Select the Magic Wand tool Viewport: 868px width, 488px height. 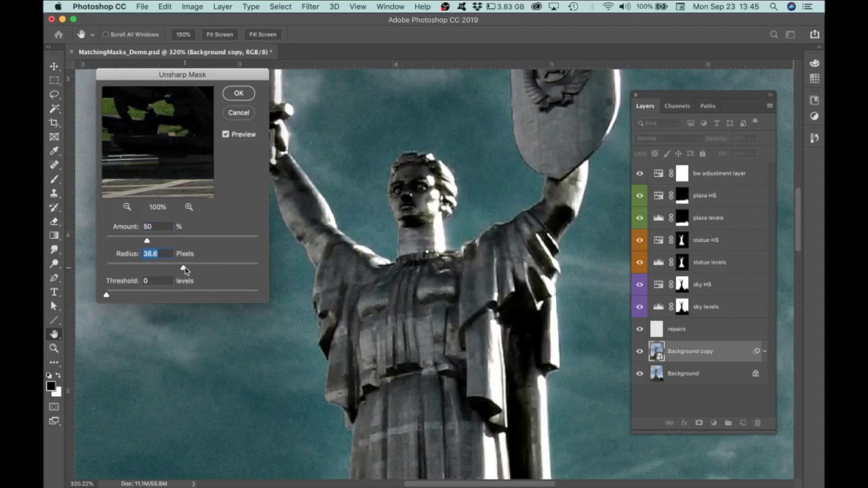point(54,108)
